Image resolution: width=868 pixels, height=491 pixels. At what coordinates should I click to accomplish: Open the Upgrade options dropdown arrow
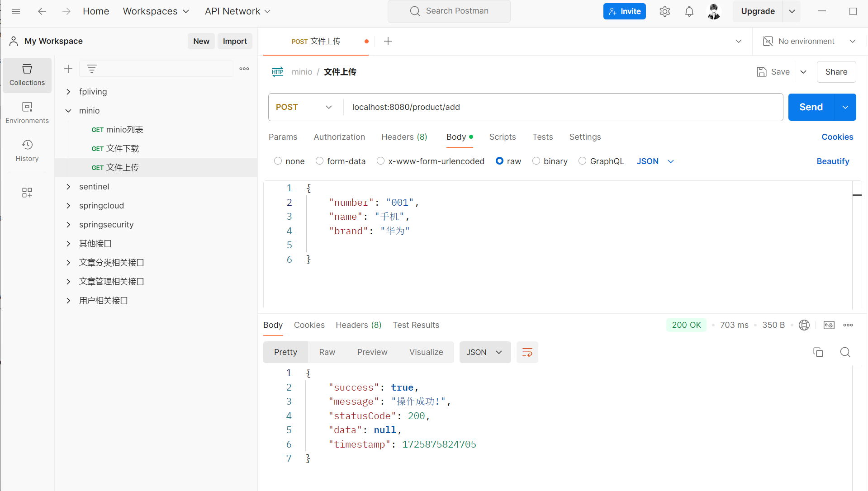[792, 11]
